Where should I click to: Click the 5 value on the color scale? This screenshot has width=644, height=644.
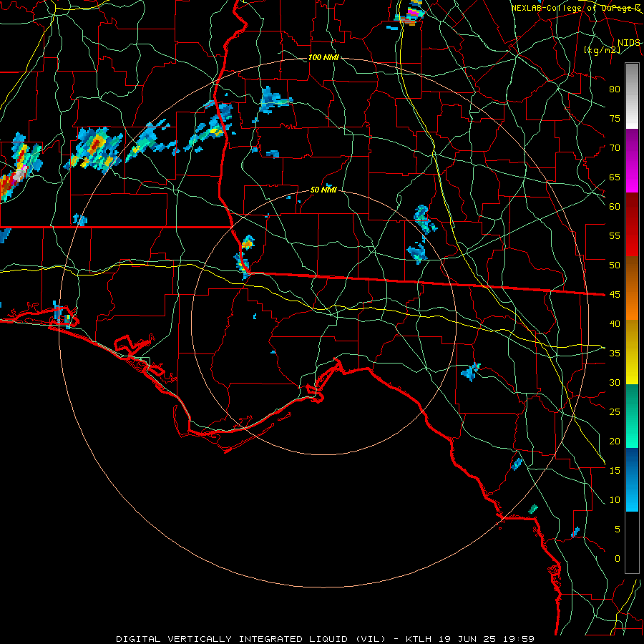point(618,529)
